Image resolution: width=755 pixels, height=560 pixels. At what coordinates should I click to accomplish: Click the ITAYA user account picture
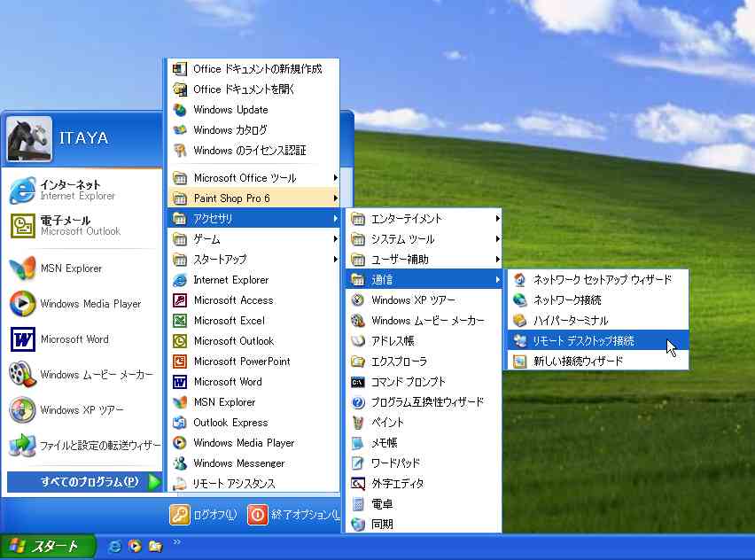coord(29,139)
